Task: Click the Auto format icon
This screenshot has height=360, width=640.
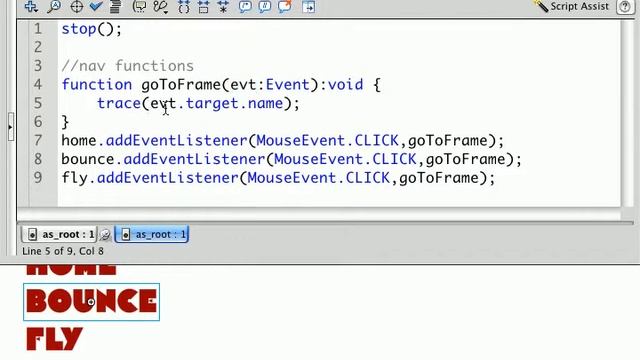Action: pyautogui.click(x=115, y=6)
